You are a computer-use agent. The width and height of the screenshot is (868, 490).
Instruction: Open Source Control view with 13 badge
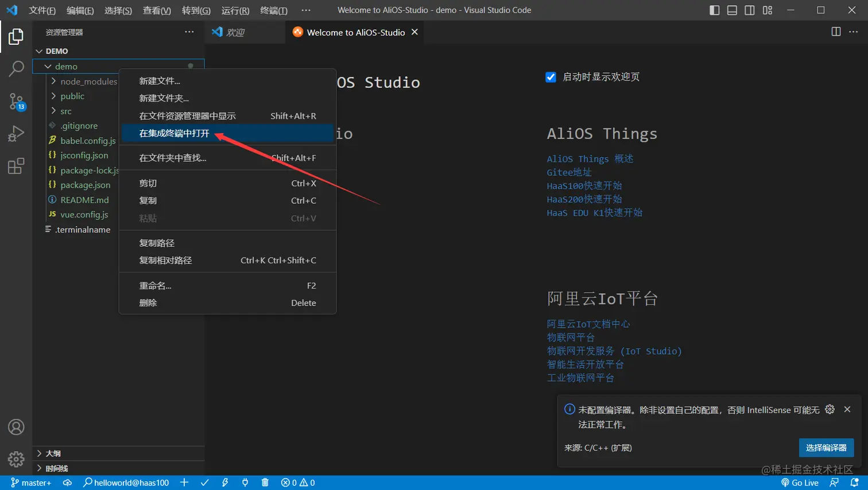[x=16, y=102]
